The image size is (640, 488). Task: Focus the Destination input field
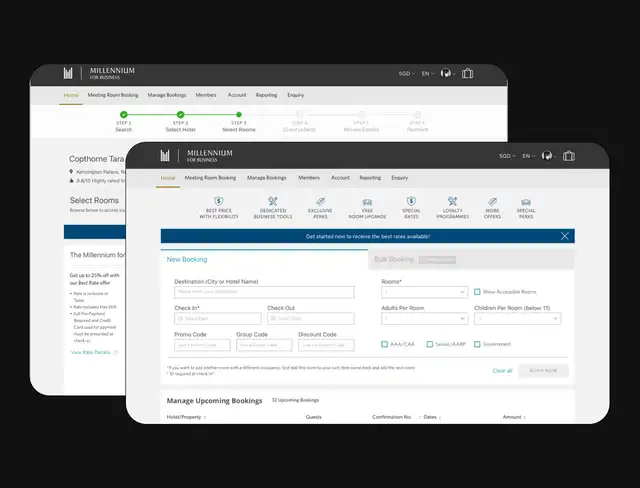(264, 292)
